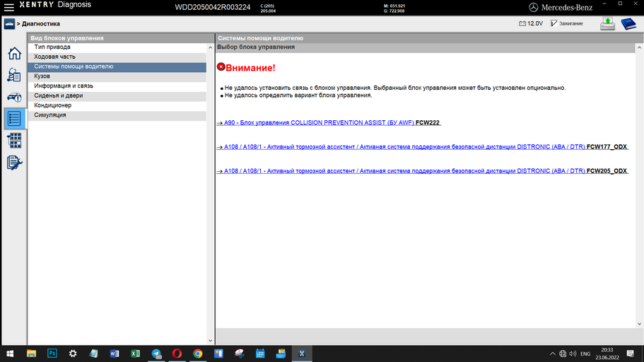Open Windows Start menu
The image size is (644, 362).
[x=10, y=354]
